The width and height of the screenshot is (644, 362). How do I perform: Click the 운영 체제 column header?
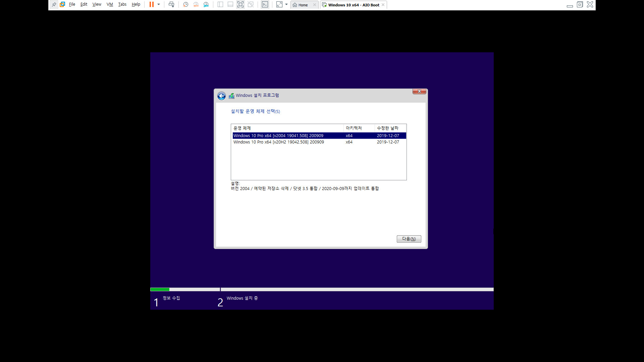tap(287, 128)
